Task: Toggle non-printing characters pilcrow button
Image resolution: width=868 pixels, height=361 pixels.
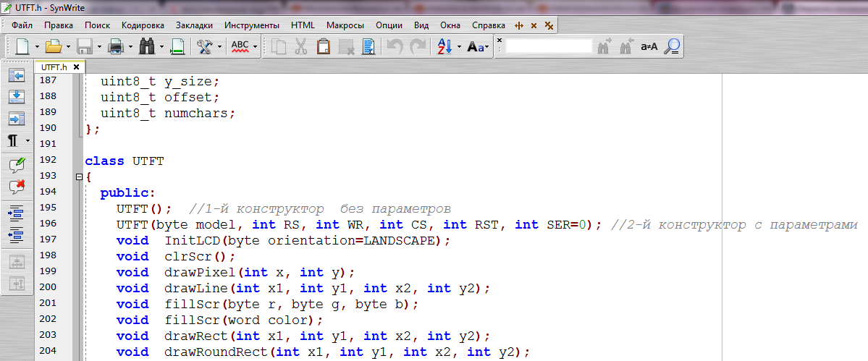Action: pyautogui.click(x=13, y=140)
